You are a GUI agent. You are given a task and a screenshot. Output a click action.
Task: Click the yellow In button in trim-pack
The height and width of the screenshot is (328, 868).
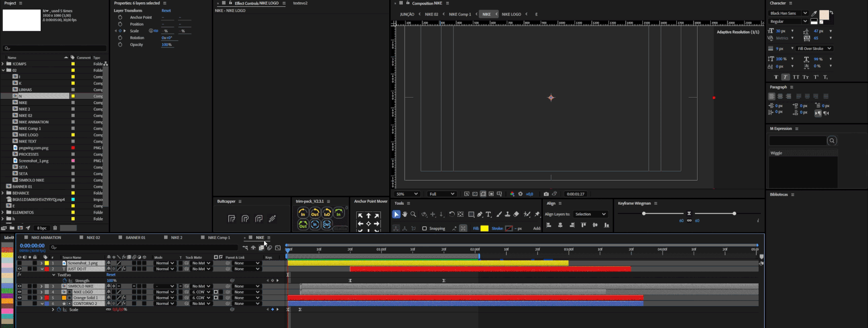pyautogui.click(x=303, y=213)
